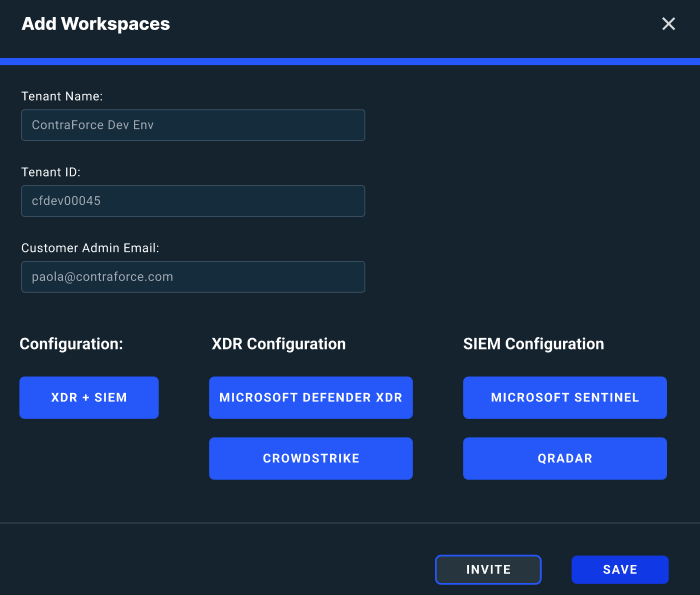The image size is (700, 595).
Task: Click the Tenant ID label text
Action: [x=51, y=173]
